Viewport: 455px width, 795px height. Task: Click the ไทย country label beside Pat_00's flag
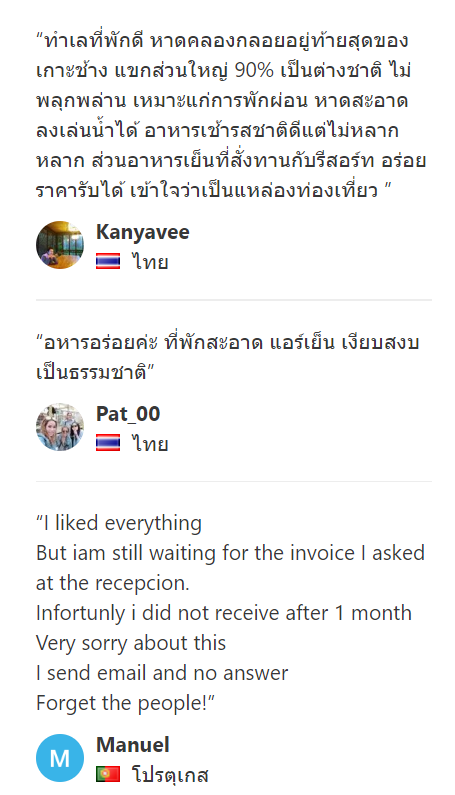[150, 444]
